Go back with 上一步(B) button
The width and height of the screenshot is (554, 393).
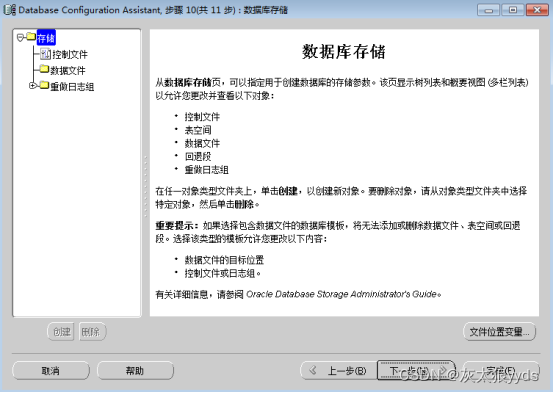click(x=338, y=370)
